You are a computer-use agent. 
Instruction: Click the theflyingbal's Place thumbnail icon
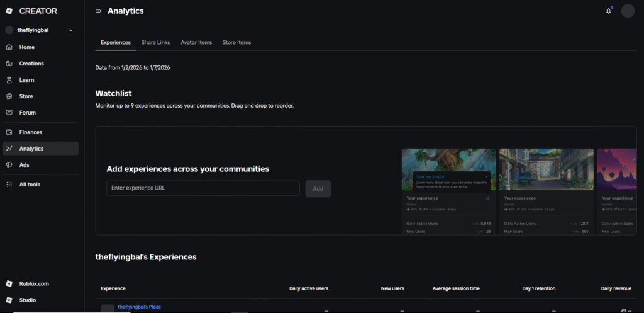108,308
